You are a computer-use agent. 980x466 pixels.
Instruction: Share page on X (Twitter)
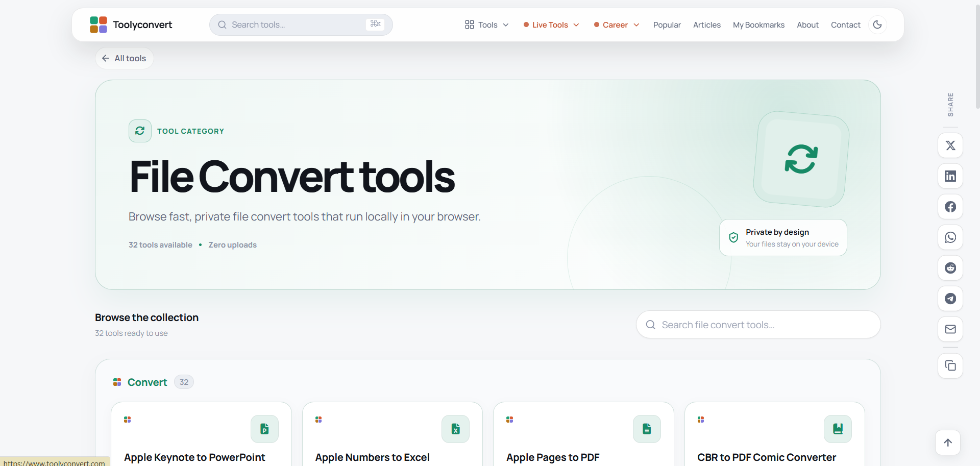[x=950, y=145]
